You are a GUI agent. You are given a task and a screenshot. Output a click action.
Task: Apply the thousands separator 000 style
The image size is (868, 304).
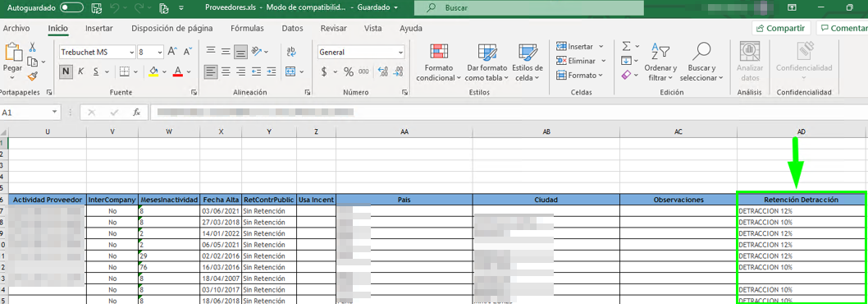pyautogui.click(x=363, y=71)
